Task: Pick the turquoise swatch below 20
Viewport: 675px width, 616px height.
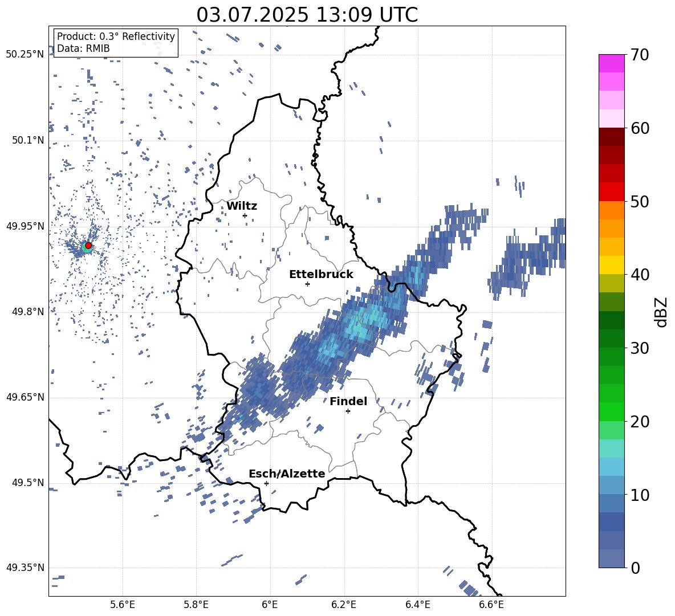Action: click(611, 448)
